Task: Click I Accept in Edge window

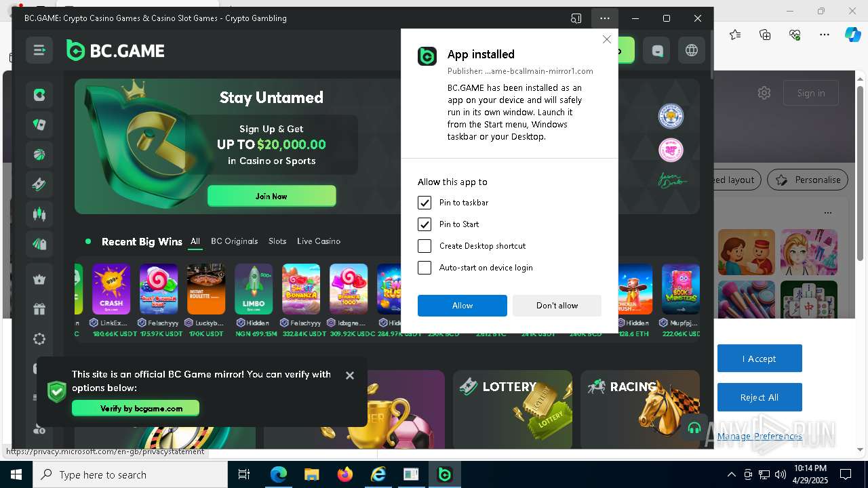Action: [x=759, y=359]
